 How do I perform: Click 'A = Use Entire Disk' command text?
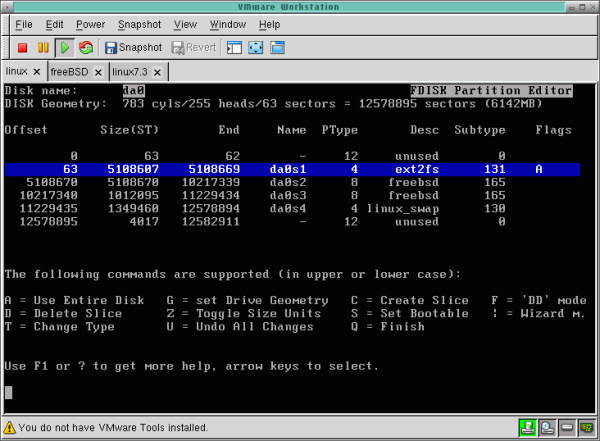[75, 301]
